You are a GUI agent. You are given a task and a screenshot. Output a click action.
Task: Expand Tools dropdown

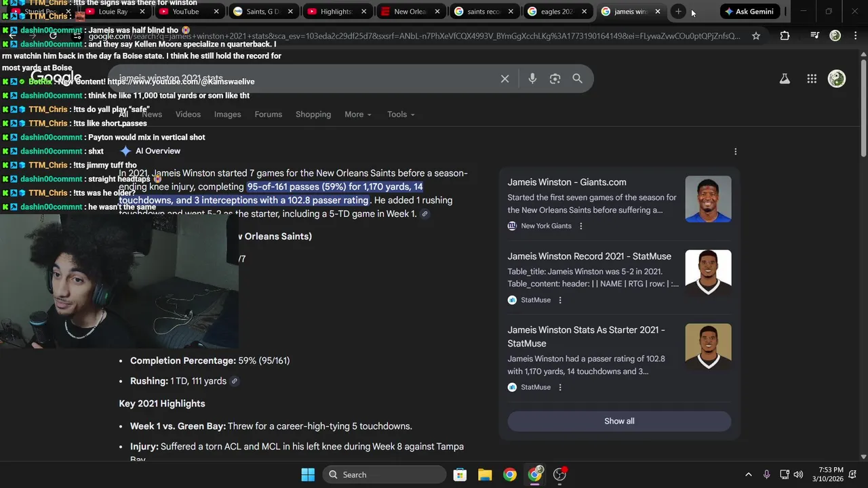(x=401, y=115)
